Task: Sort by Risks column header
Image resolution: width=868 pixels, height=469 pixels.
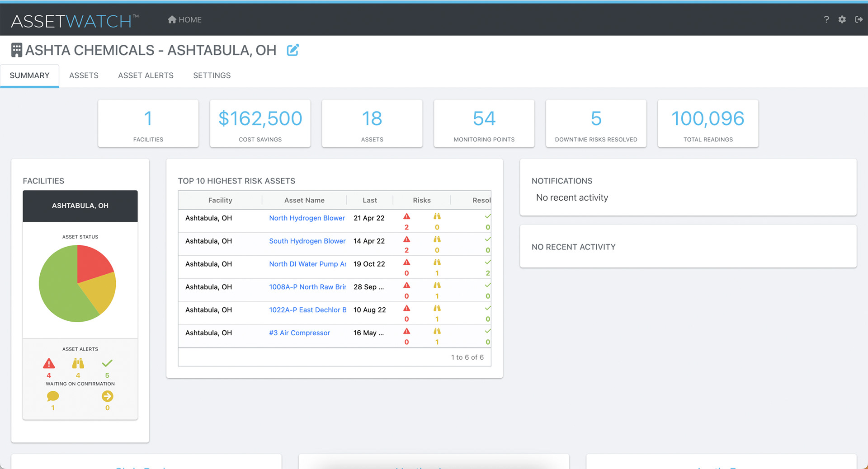Action: [x=422, y=200]
